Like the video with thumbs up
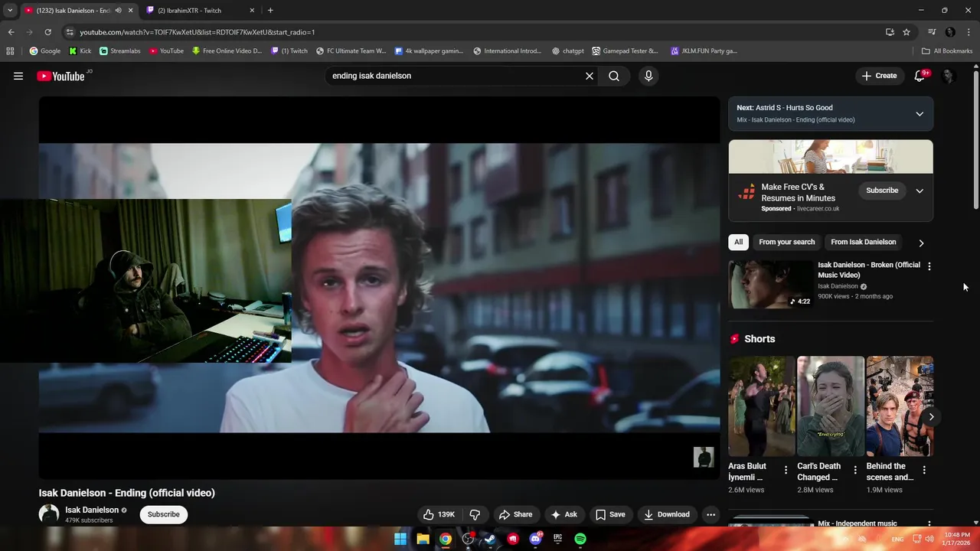Image resolution: width=980 pixels, height=551 pixels. point(439,514)
